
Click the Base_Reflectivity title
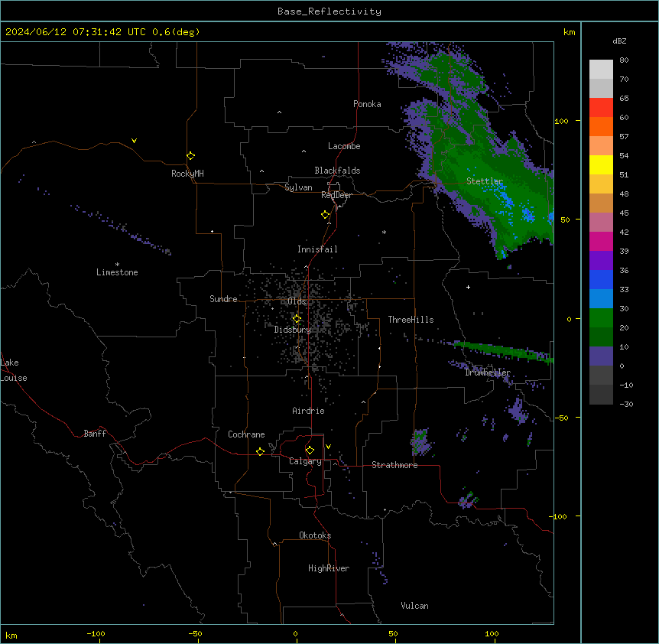pyautogui.click(x=329, y=11)
